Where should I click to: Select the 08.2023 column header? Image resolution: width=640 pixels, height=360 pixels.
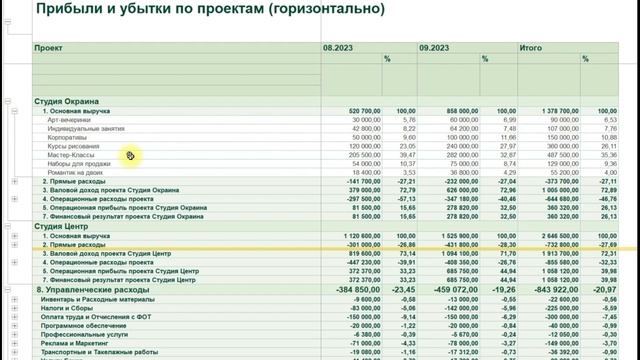[x=369, y=48]
